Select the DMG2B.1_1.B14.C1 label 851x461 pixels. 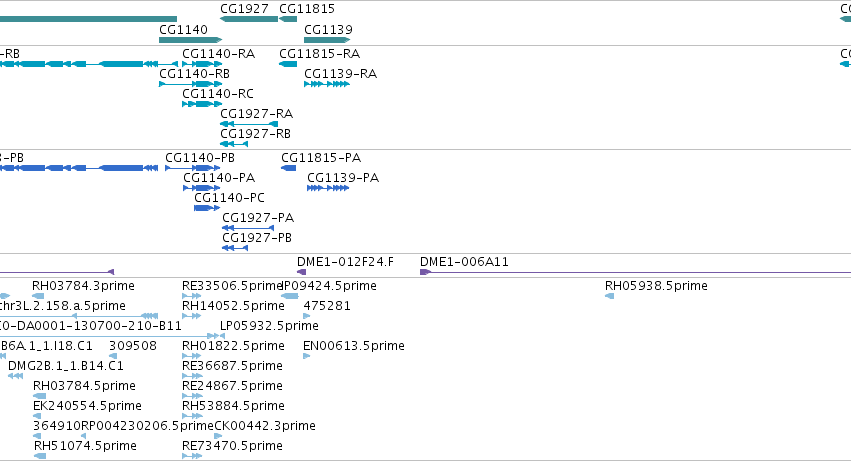click(66, 367)
